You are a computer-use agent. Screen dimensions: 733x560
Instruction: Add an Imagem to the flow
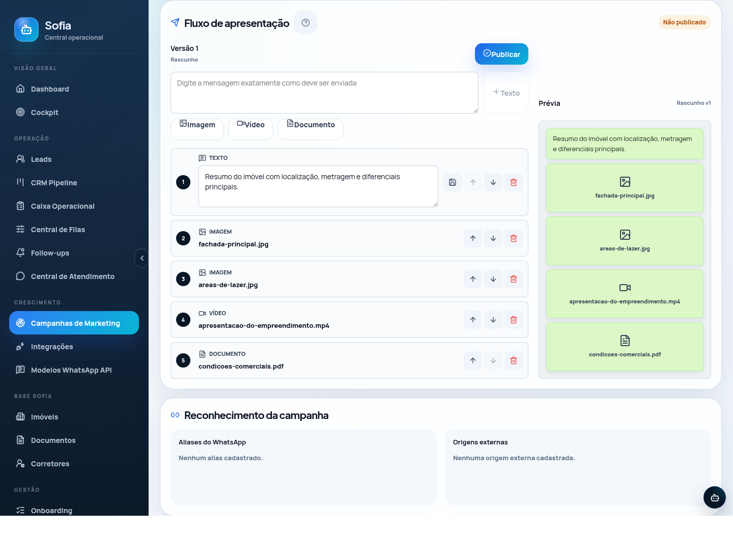click(x=197, y=129)
